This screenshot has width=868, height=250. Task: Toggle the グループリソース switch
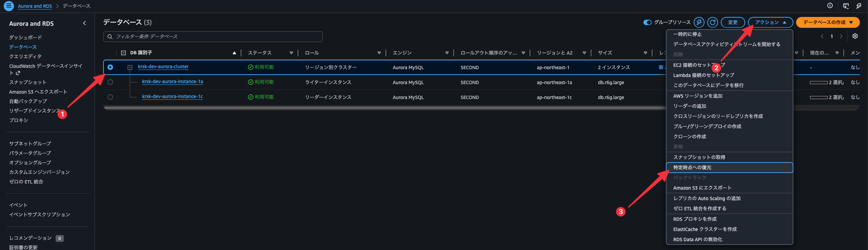(x=647, y=22)
